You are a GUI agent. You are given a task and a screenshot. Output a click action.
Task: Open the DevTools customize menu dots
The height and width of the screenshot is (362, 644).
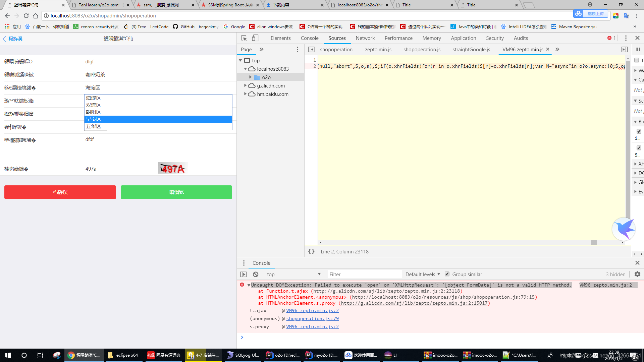[x=626, y=38]
